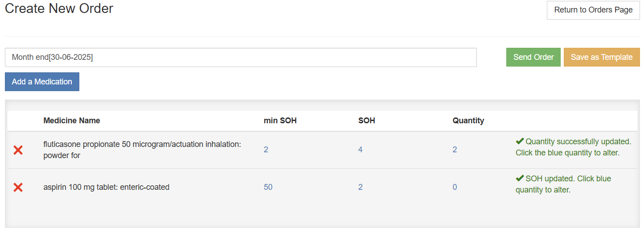Select the aspirin 100 mg tablet name
Screen dimensions: 644x230
(x=106, y=187)
